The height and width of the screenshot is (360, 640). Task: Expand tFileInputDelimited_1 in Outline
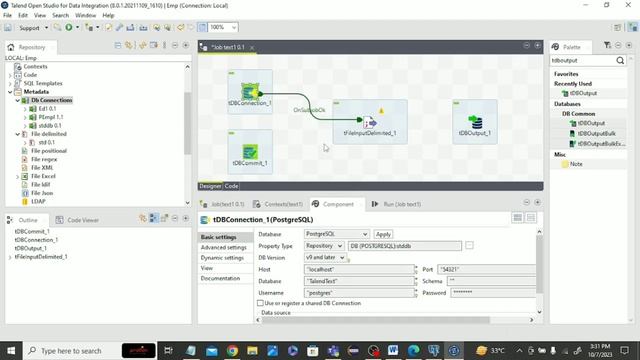point(10,257)
